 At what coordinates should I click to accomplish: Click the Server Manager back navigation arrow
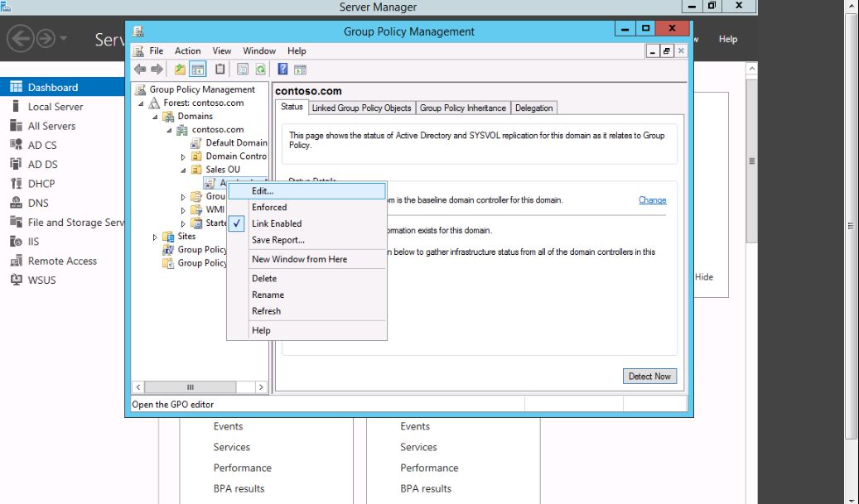point(20,38)
